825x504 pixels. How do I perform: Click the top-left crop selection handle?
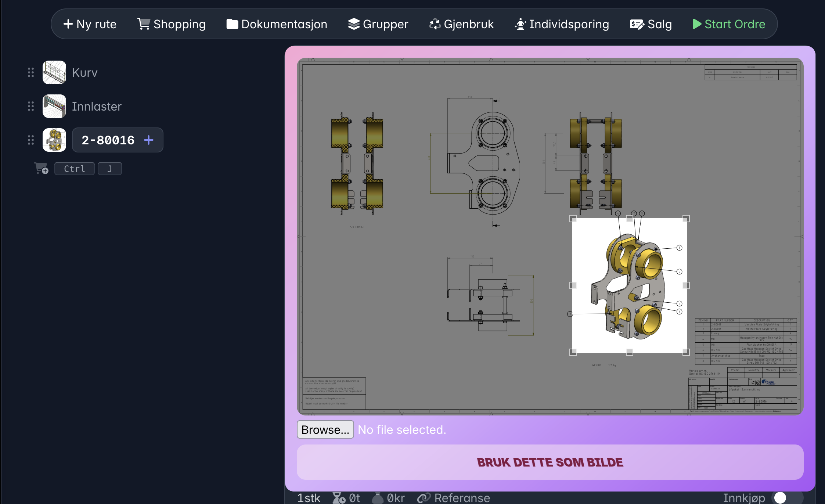[573, 219]
